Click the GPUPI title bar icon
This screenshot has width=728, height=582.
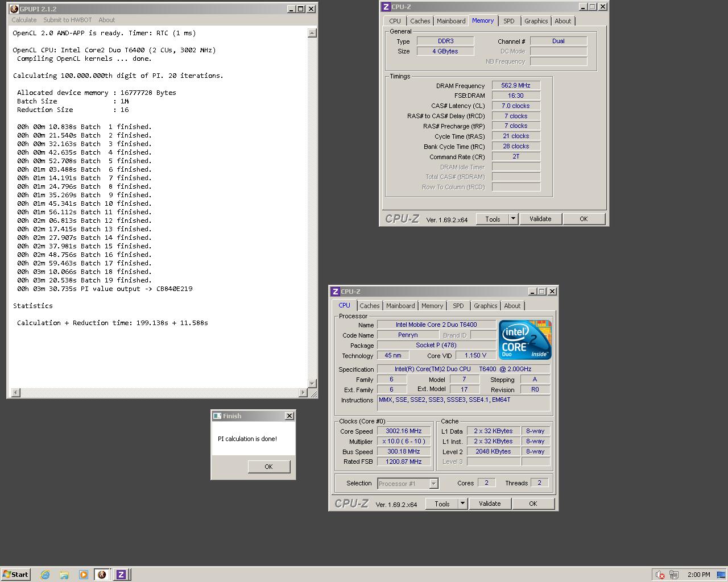(x=14, y=9)
